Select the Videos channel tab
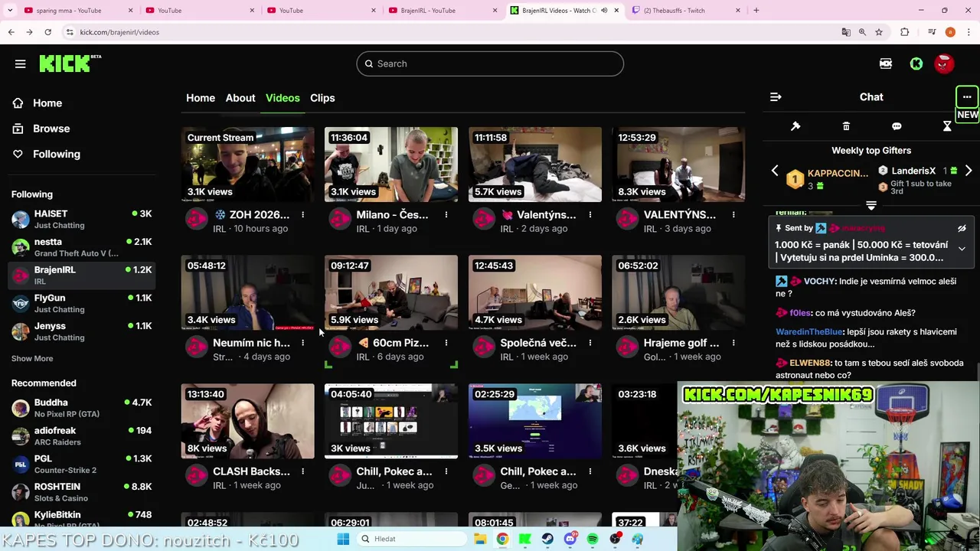The width and height of the screenshot is (980, 551). point(283,98)
